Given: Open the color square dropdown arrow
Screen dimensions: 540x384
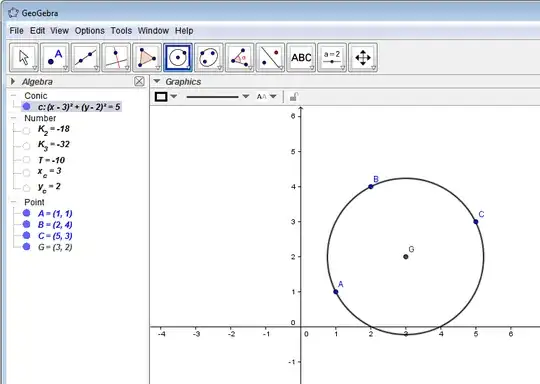Looking at the screenshot, I should tap(174, 96).
